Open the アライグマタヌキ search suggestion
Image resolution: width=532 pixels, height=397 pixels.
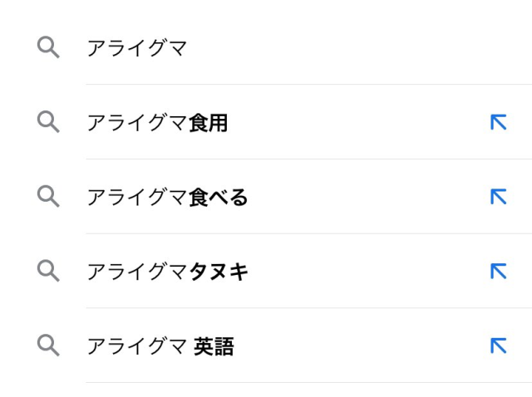click(167, 272)
